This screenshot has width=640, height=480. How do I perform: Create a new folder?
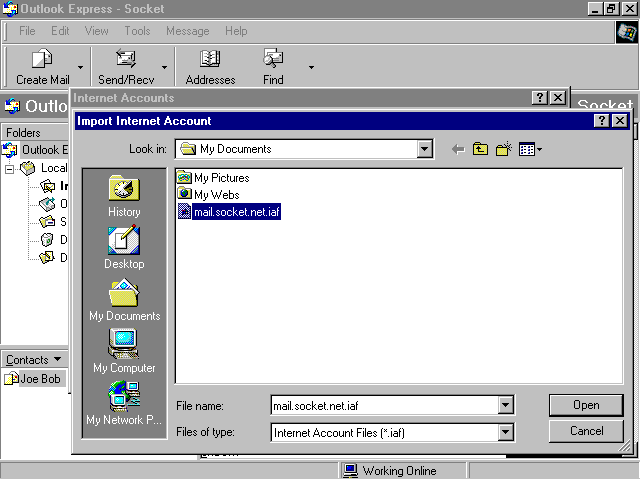pos(504,149)
